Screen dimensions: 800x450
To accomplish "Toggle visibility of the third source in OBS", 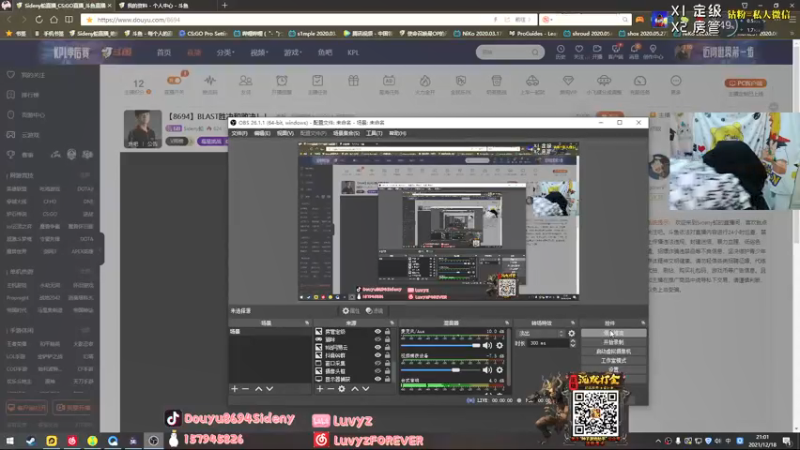I will click(378, 347).
